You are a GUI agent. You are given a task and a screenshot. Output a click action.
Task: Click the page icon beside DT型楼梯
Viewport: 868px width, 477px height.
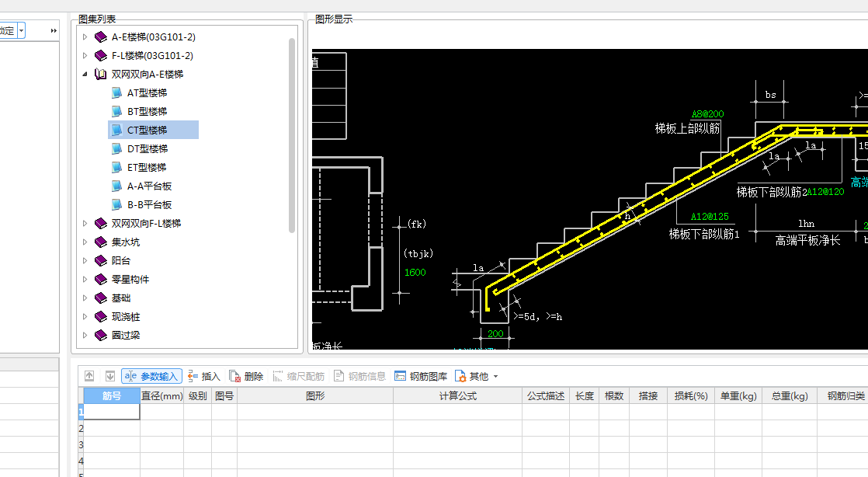[116, 148]
